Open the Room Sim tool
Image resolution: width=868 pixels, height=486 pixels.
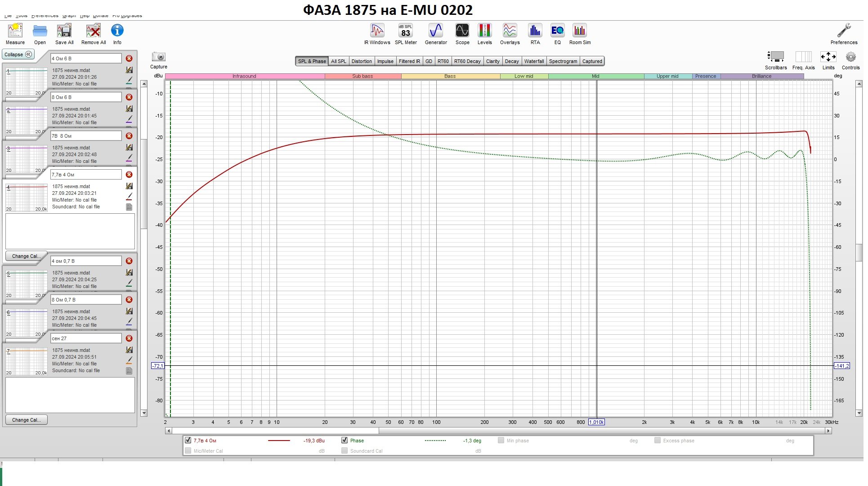coord(579,31)
